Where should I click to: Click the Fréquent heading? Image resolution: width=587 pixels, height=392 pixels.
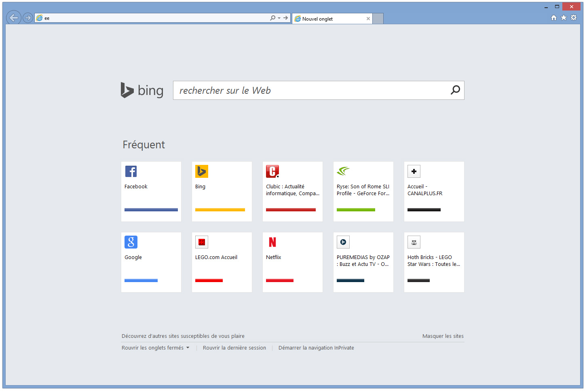(144, 145)
